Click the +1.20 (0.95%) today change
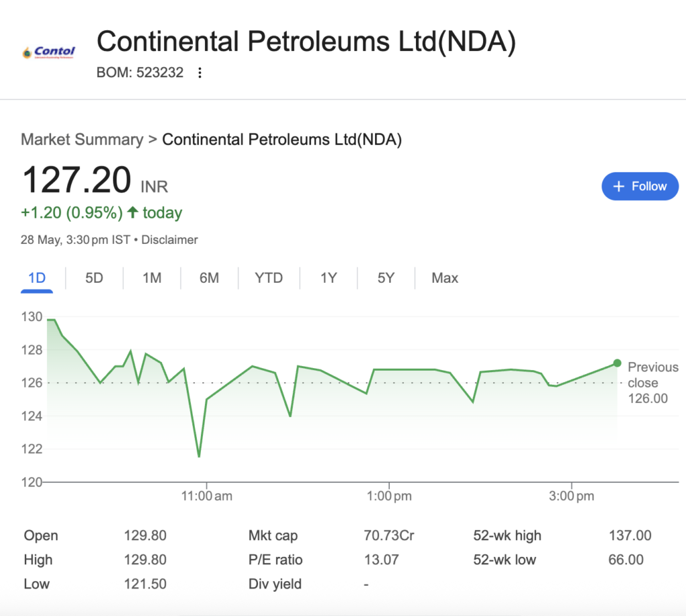 pos(102,212)
